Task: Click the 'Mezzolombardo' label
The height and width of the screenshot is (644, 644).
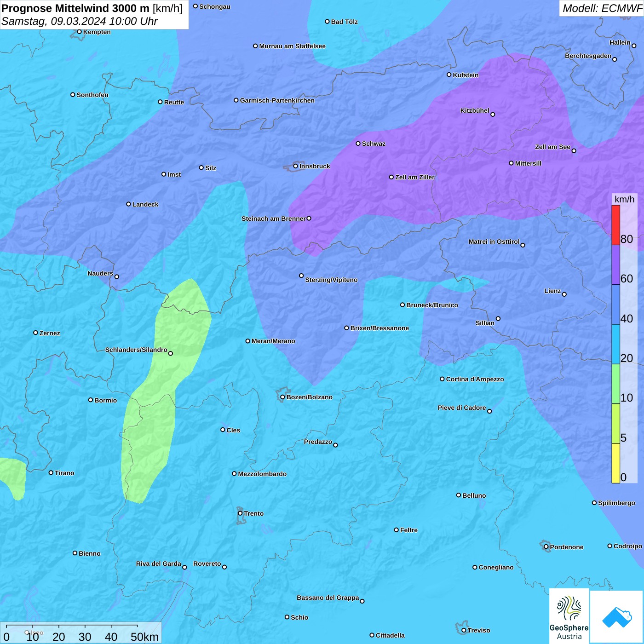Action: (x=262, y=474)
